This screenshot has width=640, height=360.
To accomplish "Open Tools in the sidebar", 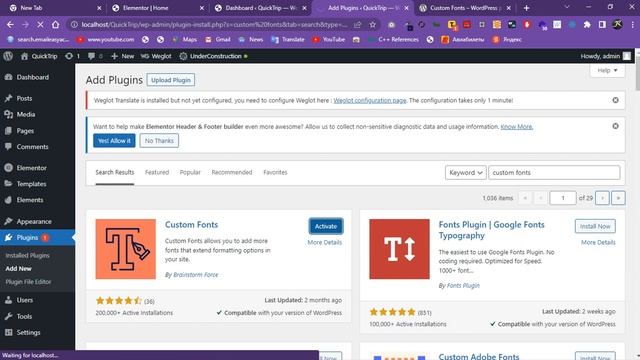I will pos(24,316).
